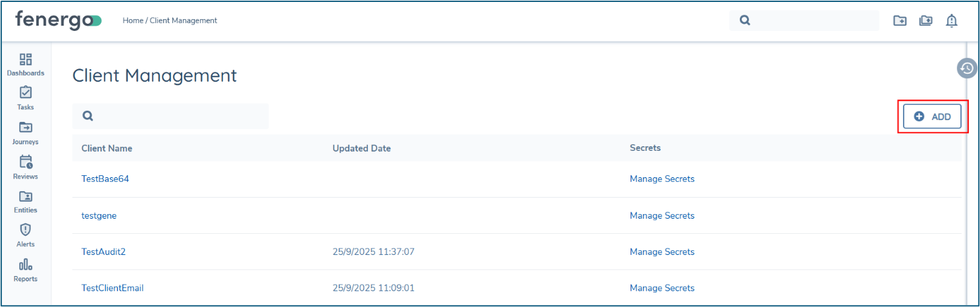The image size is (980, 307).
Task: Open the Dashboards sidebar icon
Action: (26, 60)
